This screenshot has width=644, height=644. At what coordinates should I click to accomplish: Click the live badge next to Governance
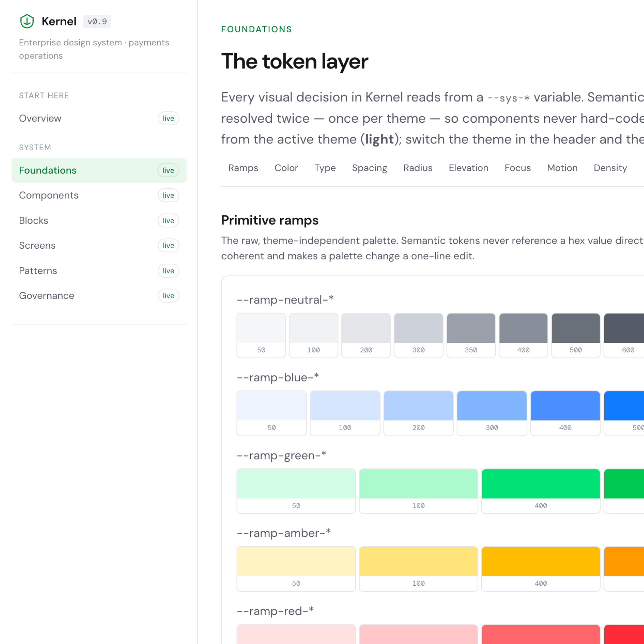tap(169, 296)
